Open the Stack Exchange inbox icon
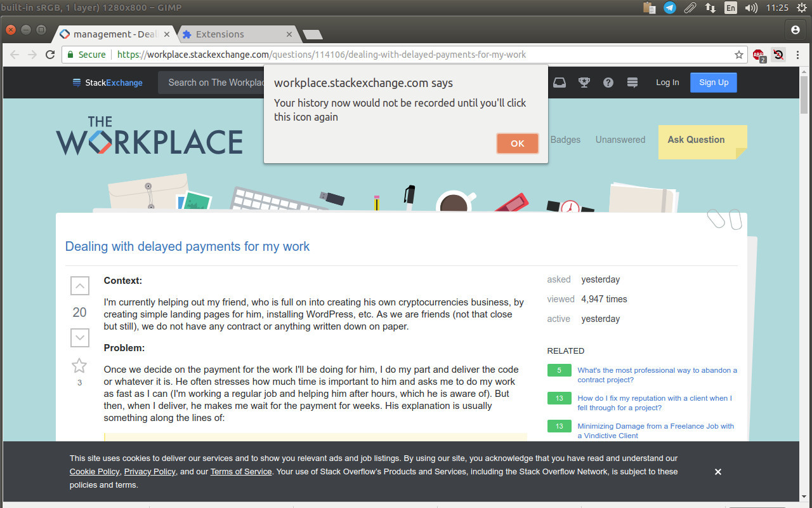 tap(559, 83)
